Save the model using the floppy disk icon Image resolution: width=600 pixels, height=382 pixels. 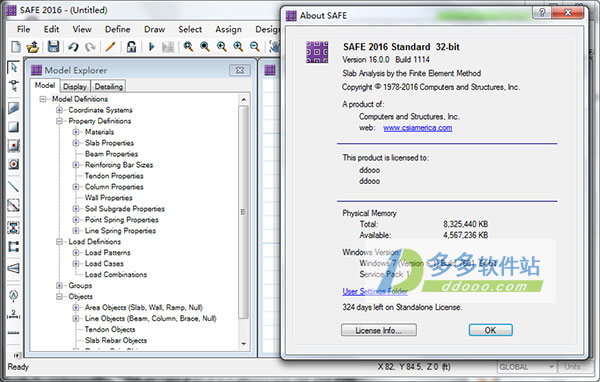click(53, 47)
